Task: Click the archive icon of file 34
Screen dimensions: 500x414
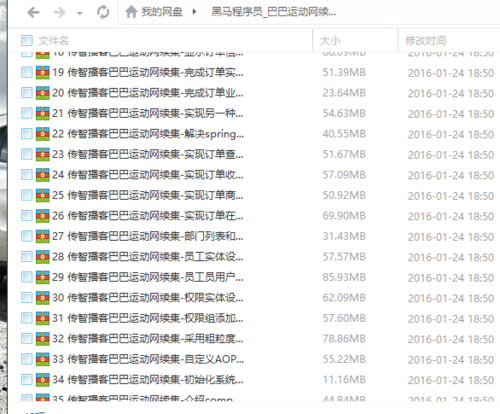Action: tap(43, 379)
